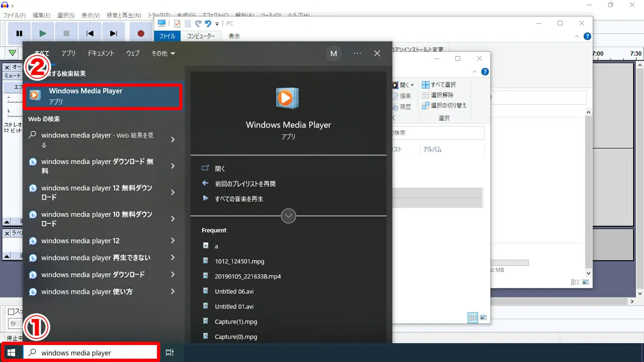Open ファイル tab in PC window
Viewport: 644px width, 362px height.
pyautogui.click(x=167, y=36)
